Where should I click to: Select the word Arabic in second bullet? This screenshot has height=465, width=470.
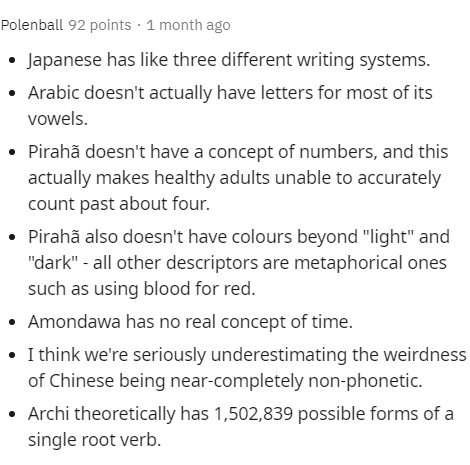click(x=54, y=92)
